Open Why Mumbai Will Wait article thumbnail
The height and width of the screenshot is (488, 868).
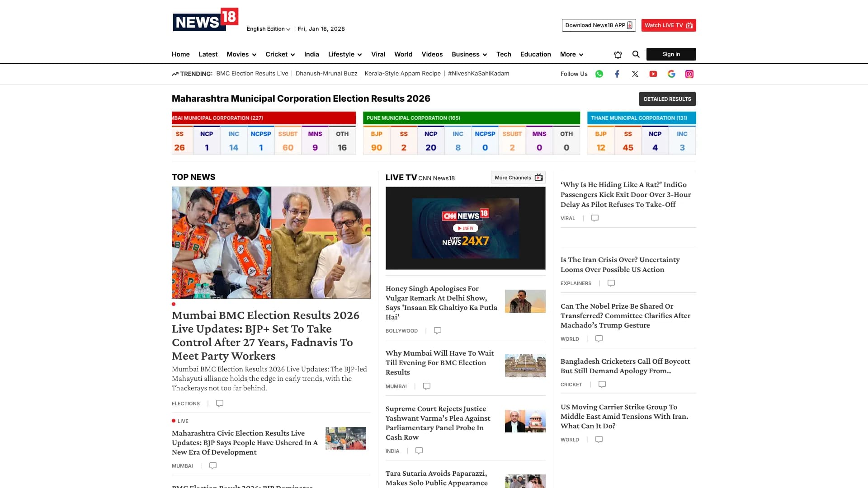click(525, 366)
